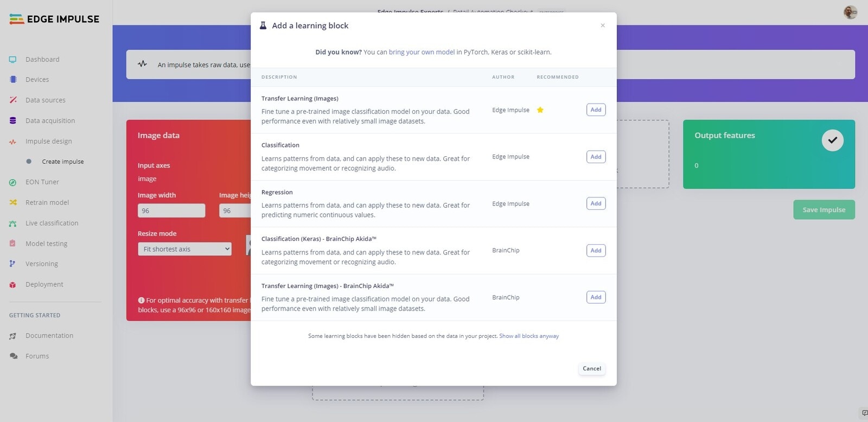Click the Deployment box icon
Screen dimensions: 868x422
[13, 284]
